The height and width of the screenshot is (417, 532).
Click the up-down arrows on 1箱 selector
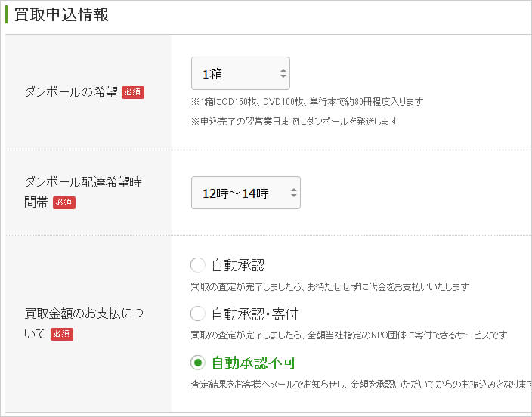click(283, 74)
